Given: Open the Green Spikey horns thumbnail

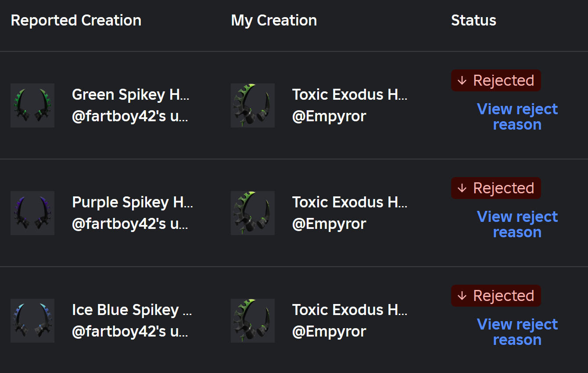Looking at the screenshot, I should 32,105.
